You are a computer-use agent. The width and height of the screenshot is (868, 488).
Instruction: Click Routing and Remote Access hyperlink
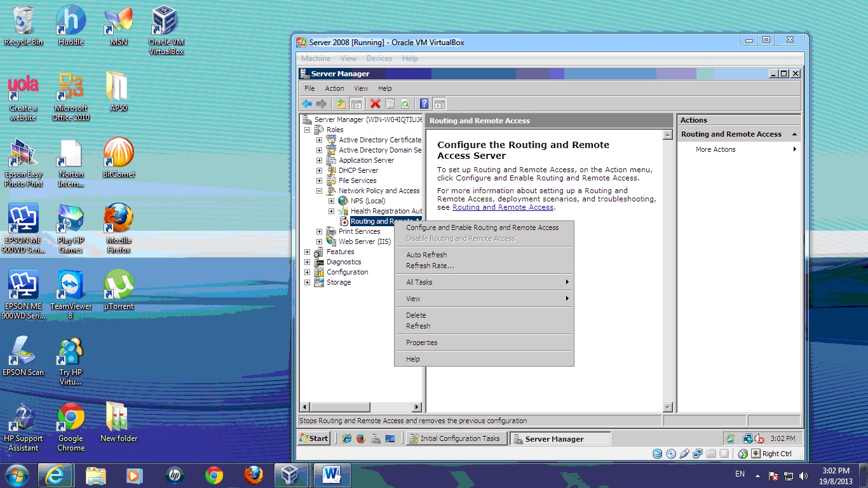[503, 207]
